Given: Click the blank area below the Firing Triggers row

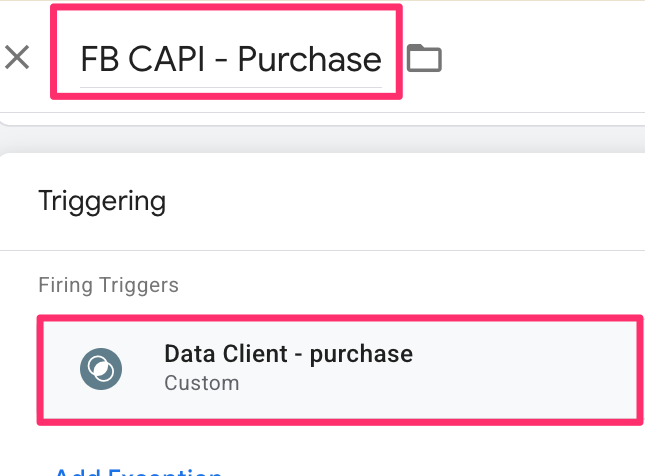Looking at the screenshot, I should (x=400, y=445).
